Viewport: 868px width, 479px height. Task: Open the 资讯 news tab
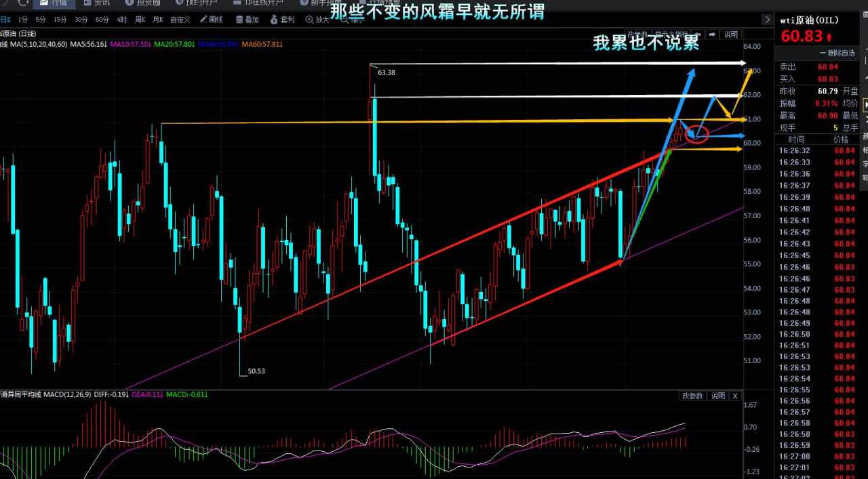[96, 3]
